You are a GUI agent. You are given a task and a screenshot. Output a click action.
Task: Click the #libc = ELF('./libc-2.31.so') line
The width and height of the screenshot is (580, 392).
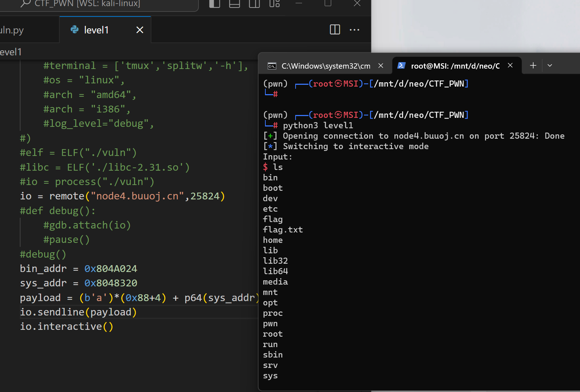(x=105, y=167)
